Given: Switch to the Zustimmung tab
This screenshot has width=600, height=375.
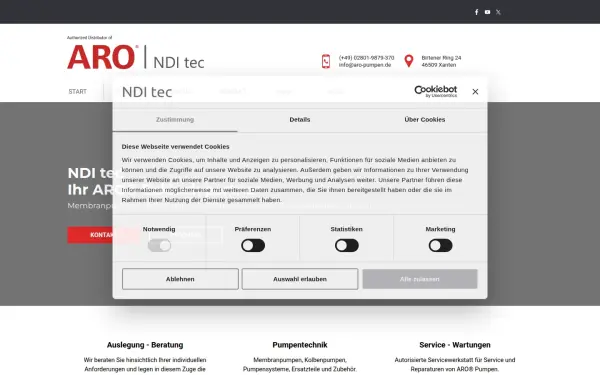Looking at the screenshot, I should [175, 120].
